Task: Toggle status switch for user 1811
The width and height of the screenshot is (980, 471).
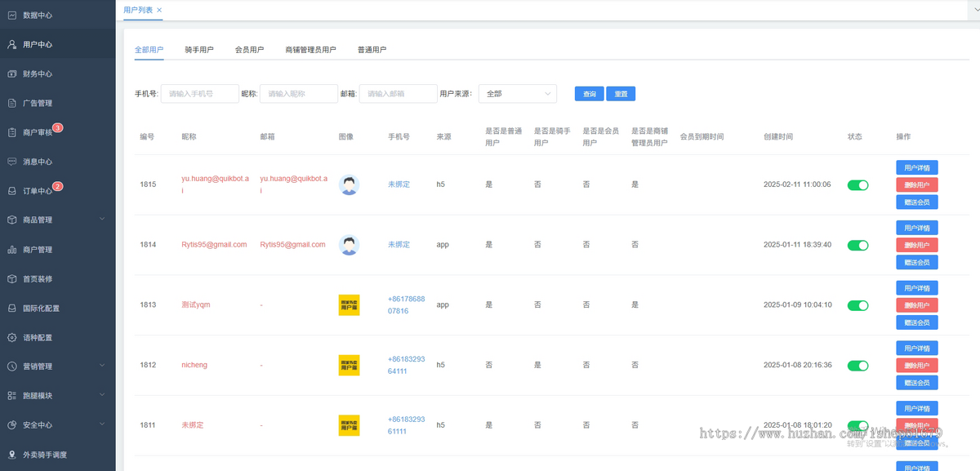Action: click(857, 426)
